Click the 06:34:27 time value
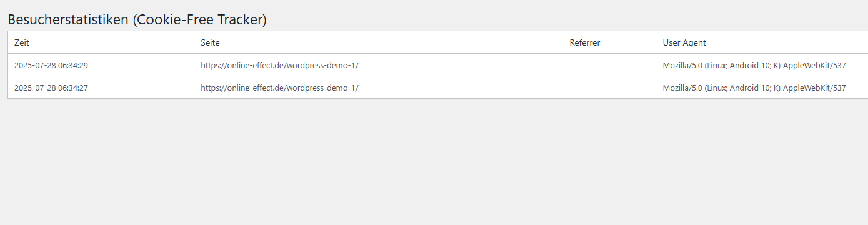Screen dimensions: 868x225 pyautogui.click(x=72, y=87)
